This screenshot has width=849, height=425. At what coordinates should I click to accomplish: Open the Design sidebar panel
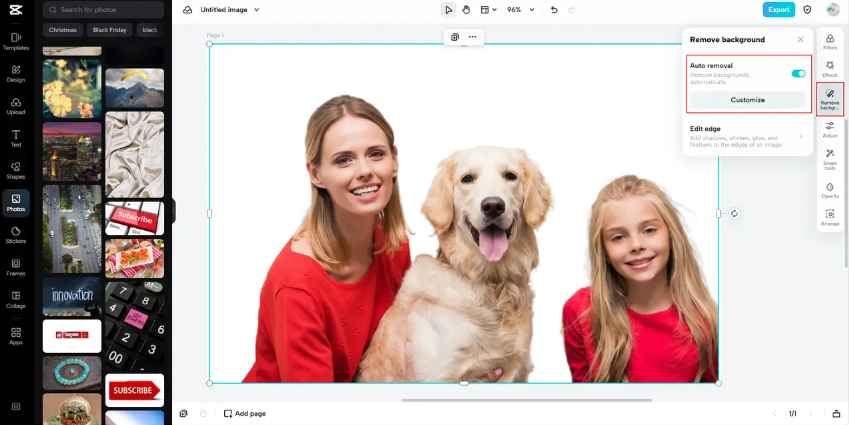tap(16, 74)
